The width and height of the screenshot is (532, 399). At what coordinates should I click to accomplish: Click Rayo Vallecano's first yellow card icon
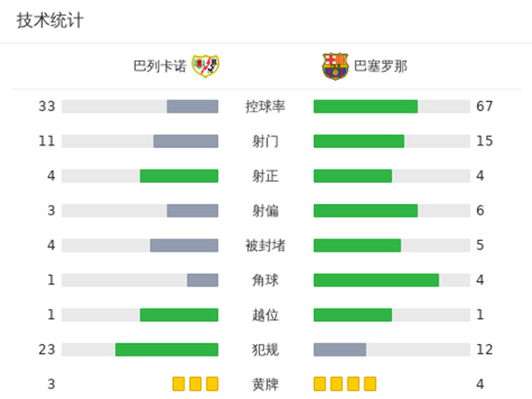click(179, 384)
